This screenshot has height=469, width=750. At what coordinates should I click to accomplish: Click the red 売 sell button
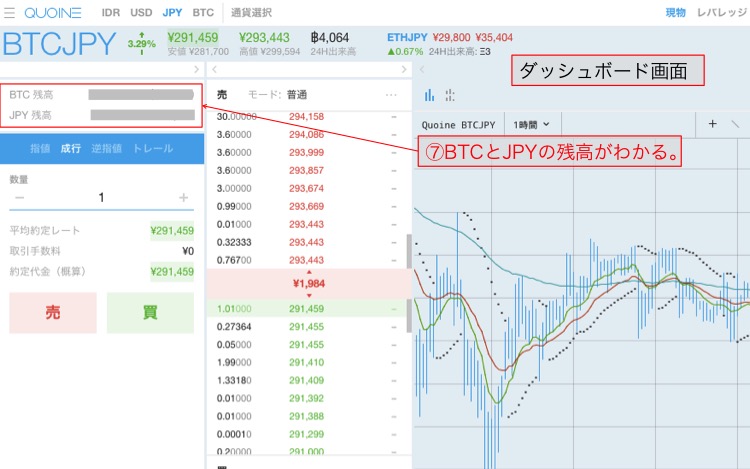pos(53,313)
